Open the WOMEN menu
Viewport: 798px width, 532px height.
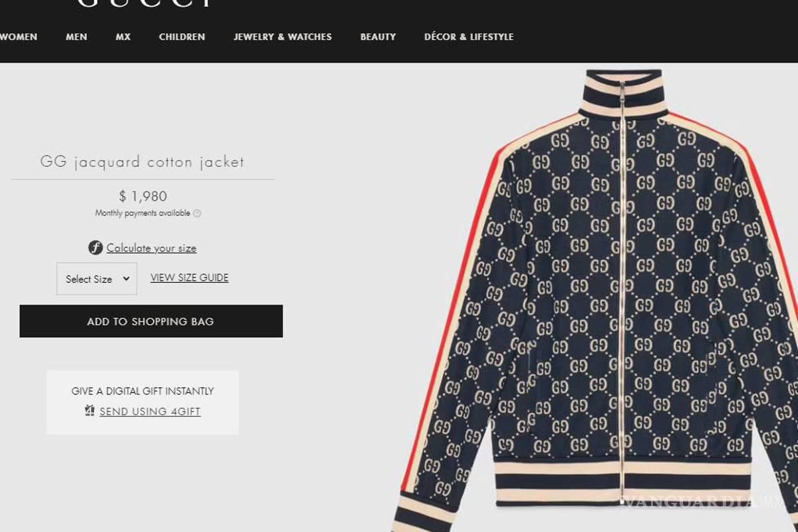[x=19, y=37]
